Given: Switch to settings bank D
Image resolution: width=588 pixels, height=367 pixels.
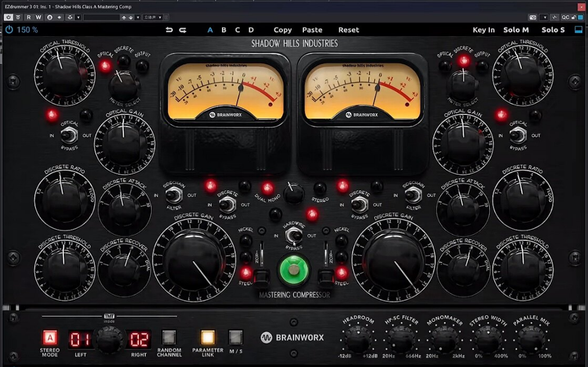Looking at the screenshot, I should 251,30.
